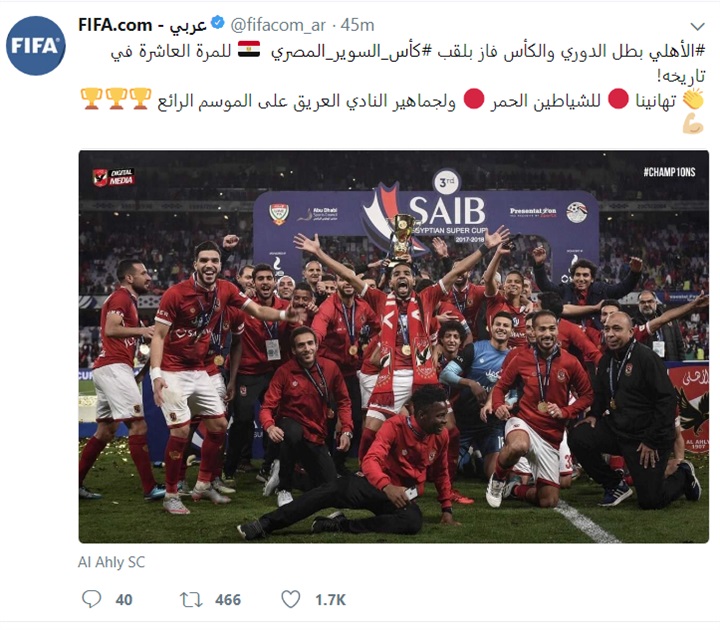Click the Egyptian flag emoji
The height and width of the screenshot is (630, 720).
pos(249,50)
